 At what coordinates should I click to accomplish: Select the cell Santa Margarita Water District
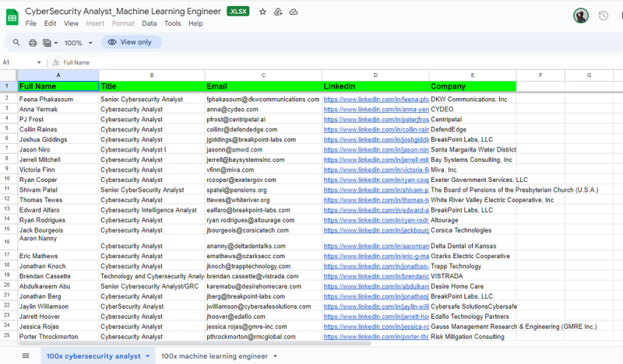pyautogui.click(x=473, y=149)
